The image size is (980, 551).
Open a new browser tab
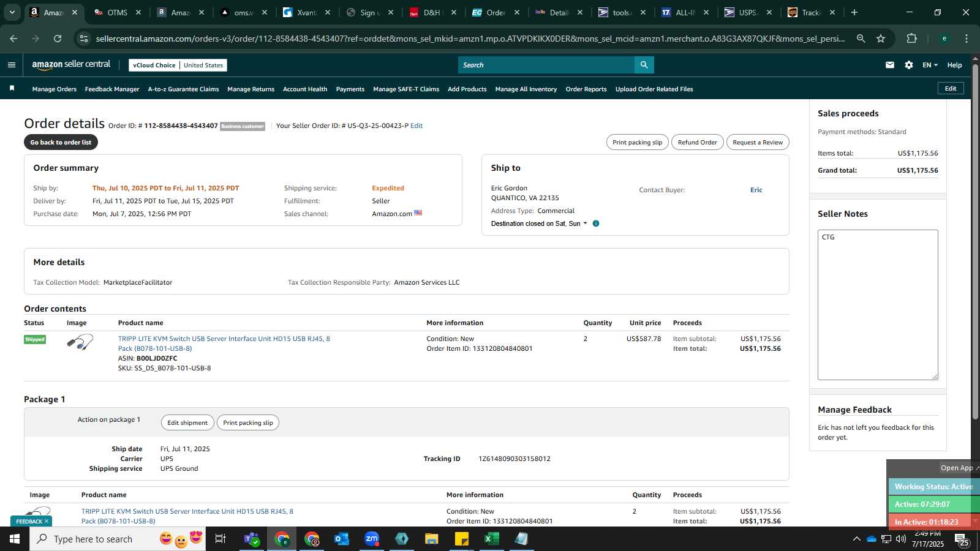point(854,12)
